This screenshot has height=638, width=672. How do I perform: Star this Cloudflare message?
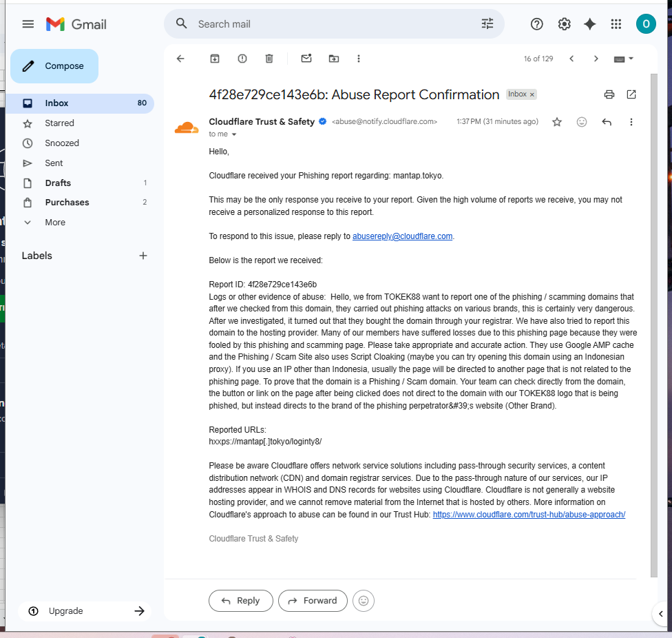[557, 122]
